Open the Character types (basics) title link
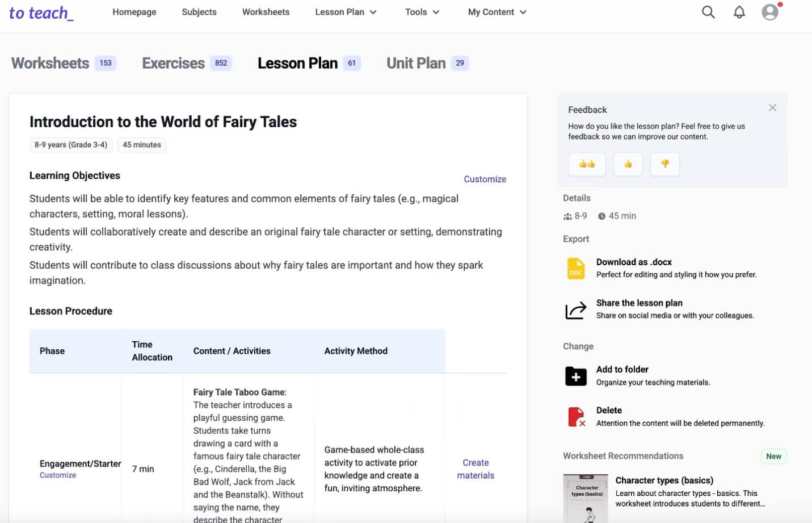The width and height of the screenshot is (812, 523). pyautogui.click(x=664, y=480)
